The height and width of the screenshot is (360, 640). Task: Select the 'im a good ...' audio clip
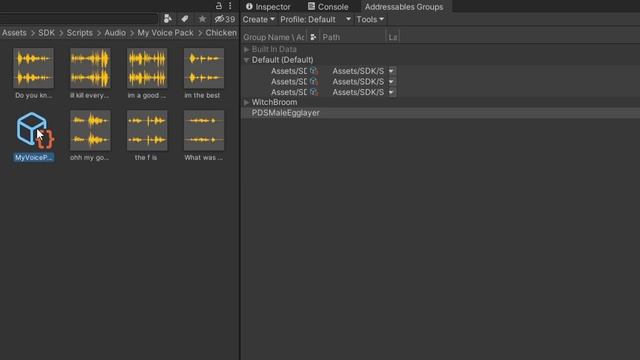click(147, 73)
